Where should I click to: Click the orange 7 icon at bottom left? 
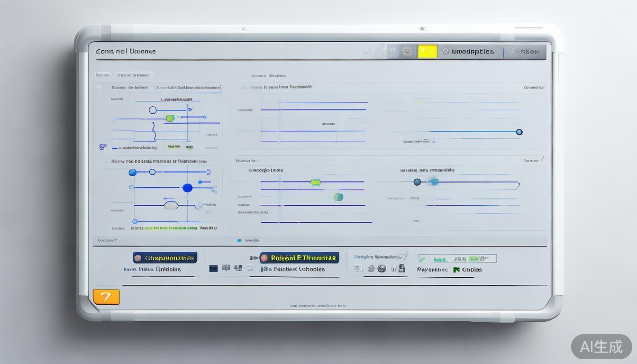106,297
